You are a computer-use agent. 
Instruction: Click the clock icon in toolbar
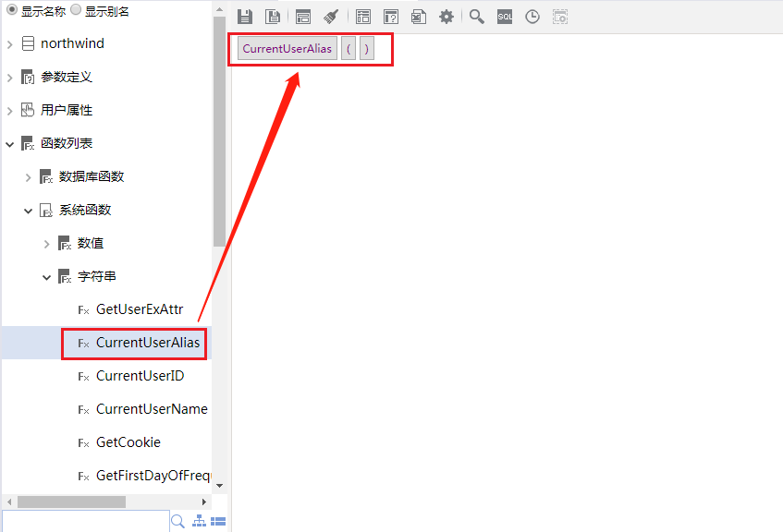click(532, 17)
